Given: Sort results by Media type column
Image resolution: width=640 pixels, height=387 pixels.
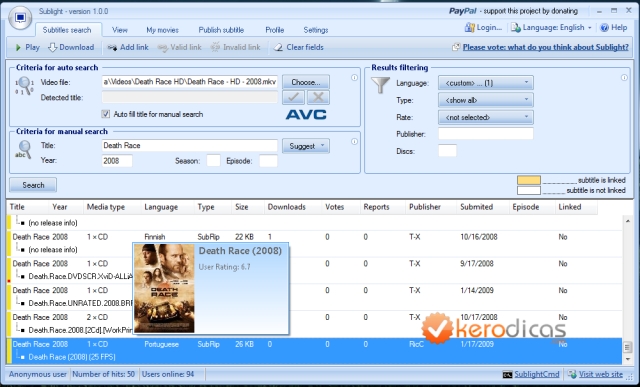Looking at the screenshot, I should pos(112,207).
